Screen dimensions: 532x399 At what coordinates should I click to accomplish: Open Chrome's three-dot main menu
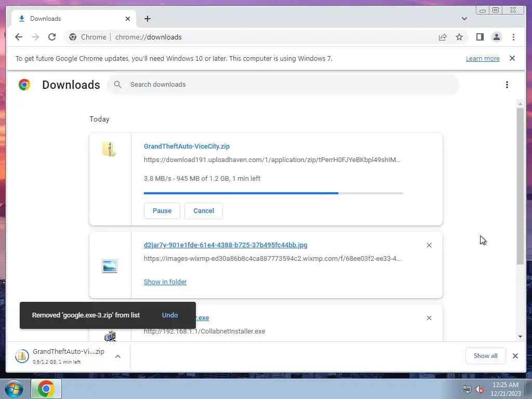[513, 37]
